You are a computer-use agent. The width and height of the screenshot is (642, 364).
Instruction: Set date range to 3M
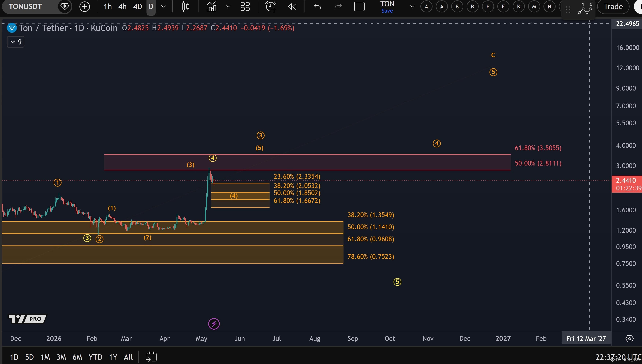pos(61,357)
